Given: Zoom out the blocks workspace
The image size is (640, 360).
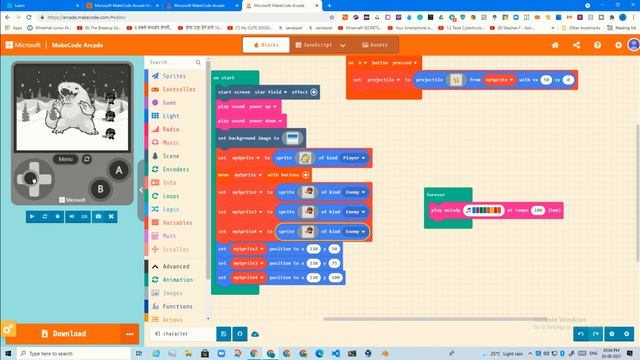Looking at the screenshot, I should tap(612, 334).
